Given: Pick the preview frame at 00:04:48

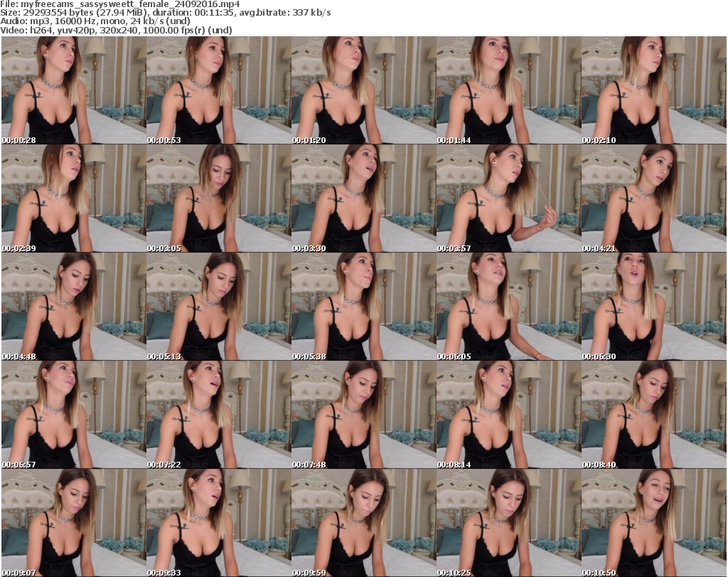Looking at the screenshot, I should (x=74, y=307).
